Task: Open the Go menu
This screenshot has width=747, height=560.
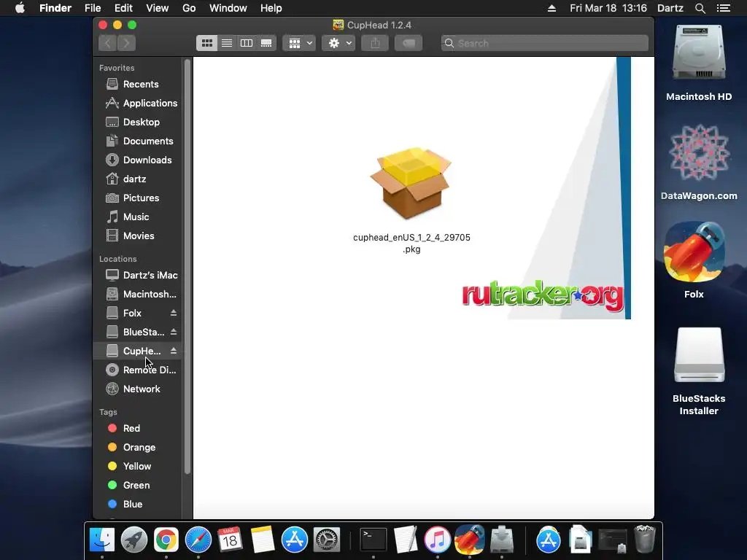Action: [x=189, y=8]
